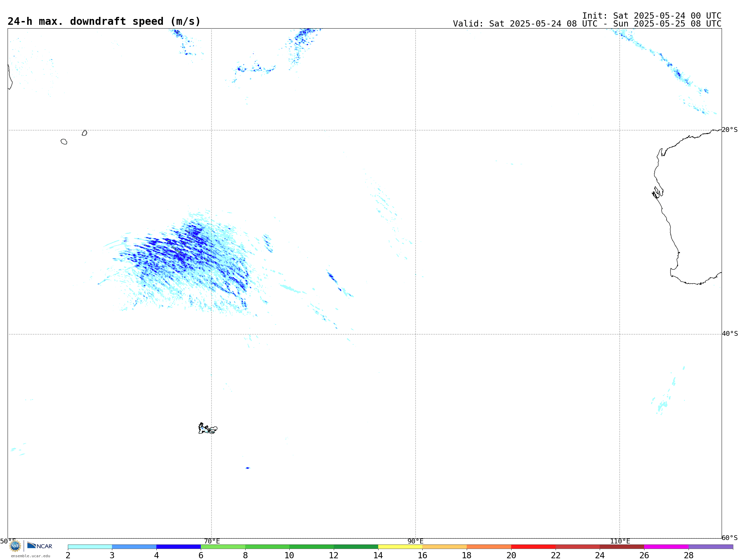
Task: Click the 70°E longitude label
Action: pyautogui.click(x=212, y=541)
